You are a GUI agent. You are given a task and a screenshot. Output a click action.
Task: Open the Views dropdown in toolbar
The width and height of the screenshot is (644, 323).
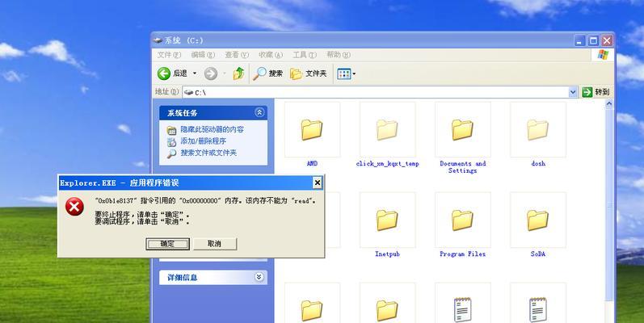346,73
